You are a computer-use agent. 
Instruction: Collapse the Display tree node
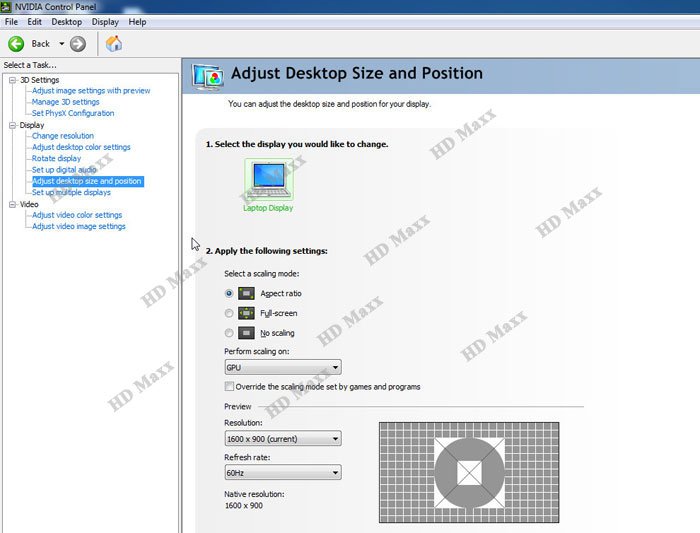13,125
